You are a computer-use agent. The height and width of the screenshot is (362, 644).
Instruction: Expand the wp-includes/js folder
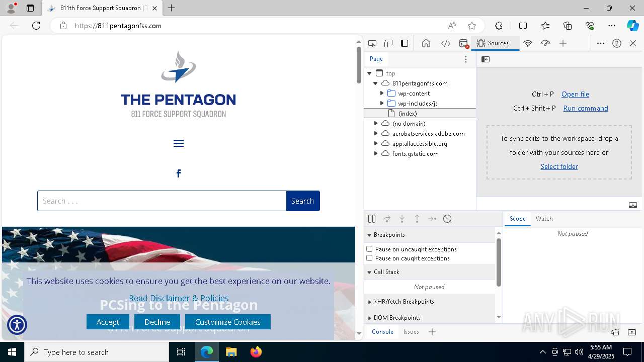382,104
